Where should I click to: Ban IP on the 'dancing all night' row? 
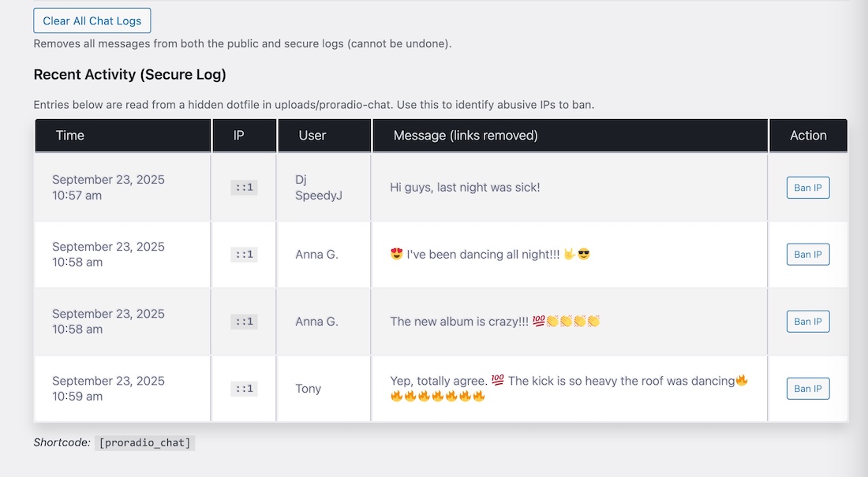[807, 255]
